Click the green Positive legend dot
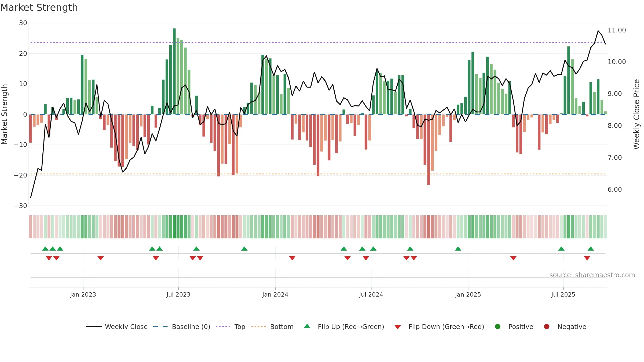The image size is (644, 362). click(498, 327)
